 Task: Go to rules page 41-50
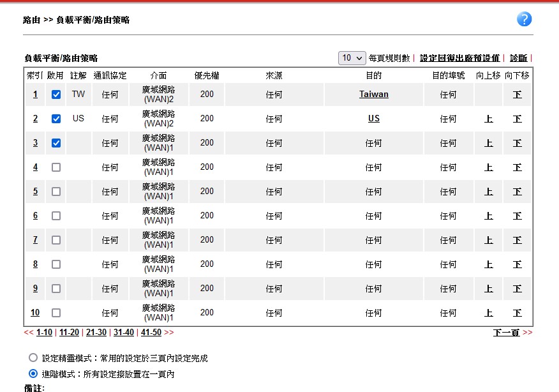[x=151, y=333]
